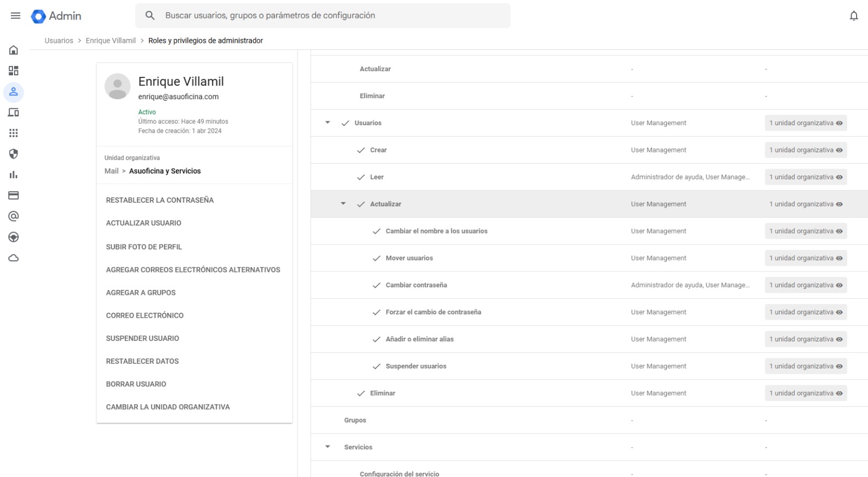This screenshot has height=477, width=868.
Task: Go to Home in sidebar
Action: tap(14, 50)
